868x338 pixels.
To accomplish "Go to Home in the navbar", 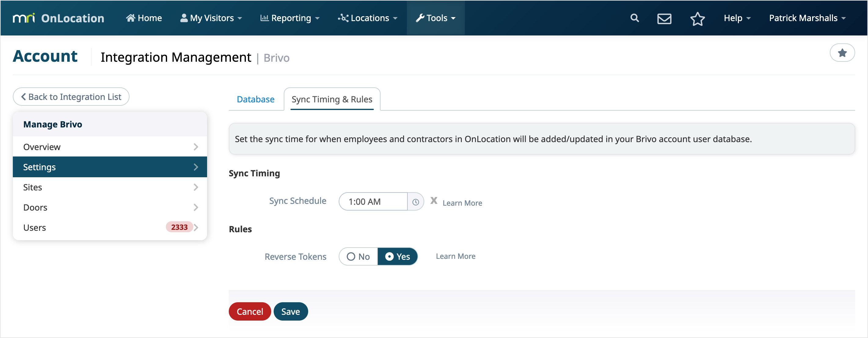I will 144,18.
